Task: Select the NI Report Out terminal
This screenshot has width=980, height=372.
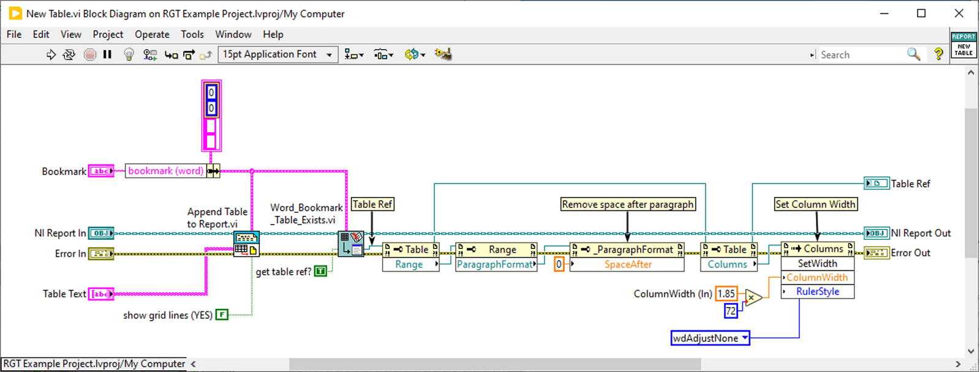Action: click(x=876, y=233)
